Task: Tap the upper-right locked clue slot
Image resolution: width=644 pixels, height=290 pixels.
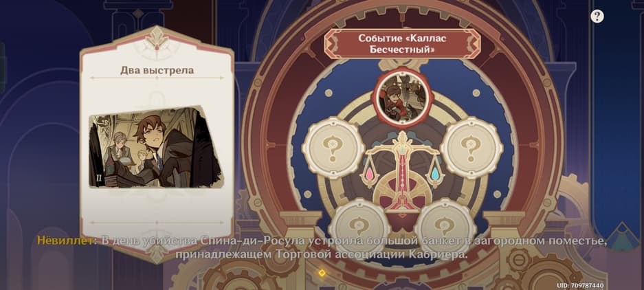Action: [x=471, y=148]
